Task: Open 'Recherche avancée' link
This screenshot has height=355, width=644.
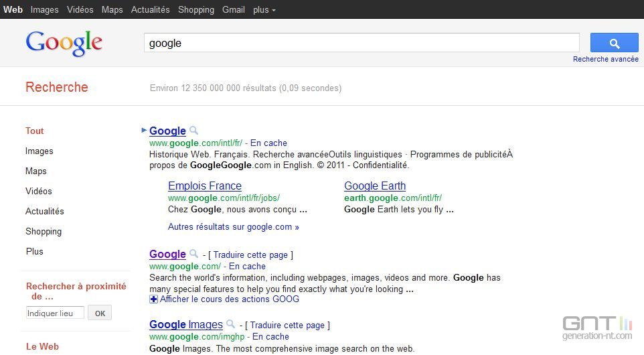Action: [605, 59]
